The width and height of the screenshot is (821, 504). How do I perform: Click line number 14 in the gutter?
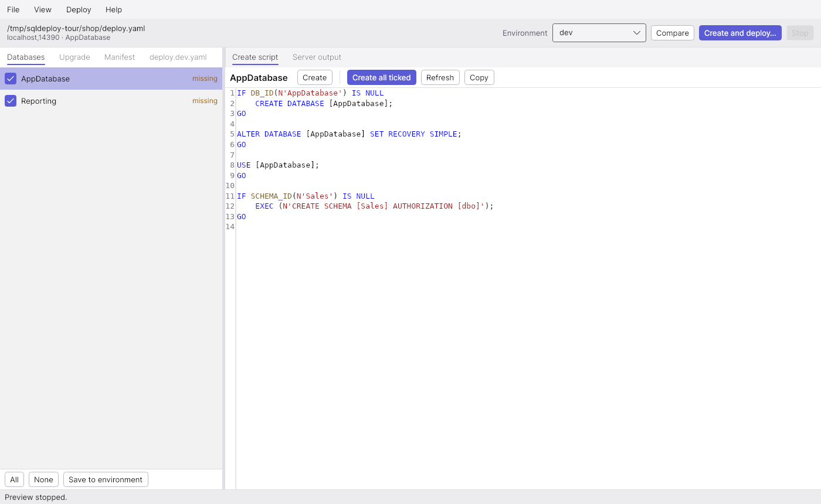[230, 227]
